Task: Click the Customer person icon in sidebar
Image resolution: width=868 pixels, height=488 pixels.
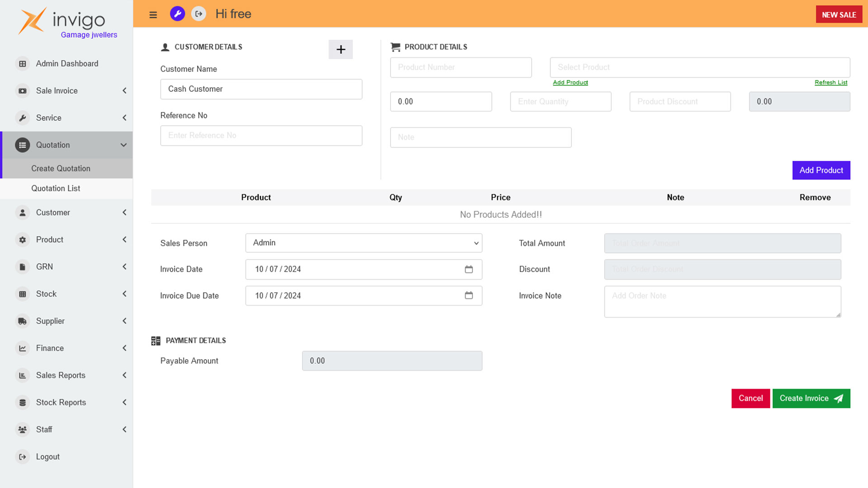Action: coord(23,213)
